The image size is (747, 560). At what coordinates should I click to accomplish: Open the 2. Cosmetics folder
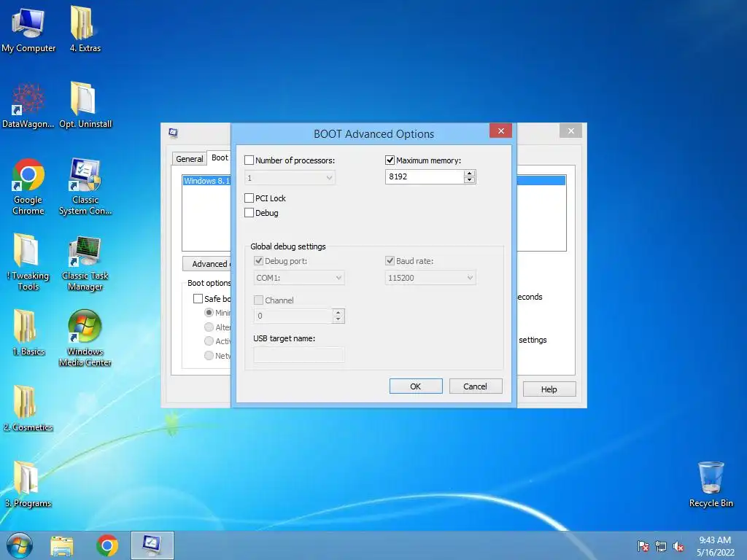(x=28, y=408)
